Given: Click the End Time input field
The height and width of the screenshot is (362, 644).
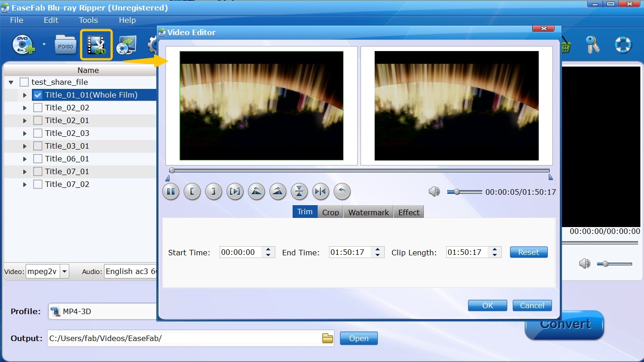Looking at the screenshot, I should [350, 252].
